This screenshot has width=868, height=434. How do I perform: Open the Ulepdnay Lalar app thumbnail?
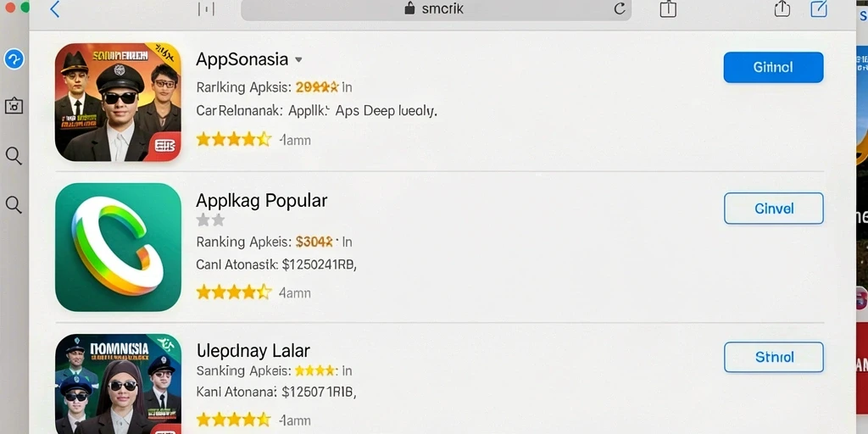pos(118,384)
